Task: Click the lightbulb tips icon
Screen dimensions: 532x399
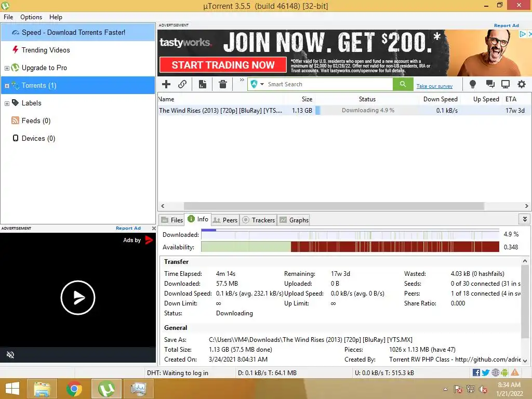Action: click(473, 84)
